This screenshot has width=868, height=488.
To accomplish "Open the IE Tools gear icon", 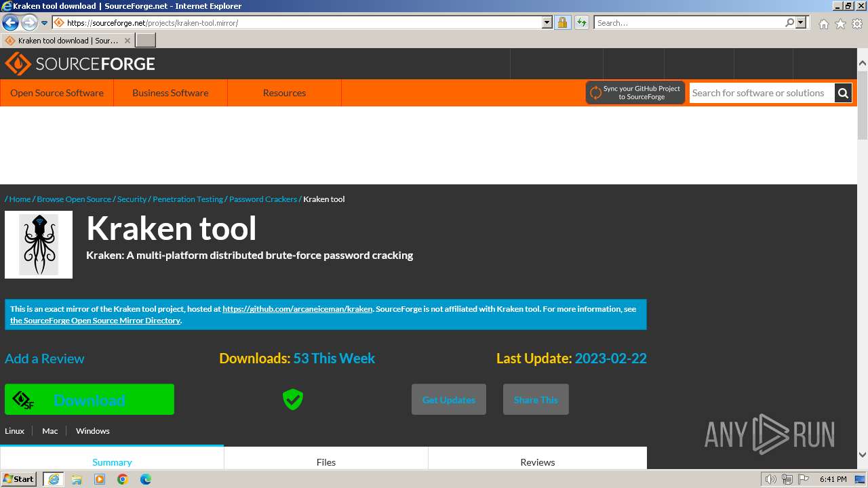I will pos(857,24).
